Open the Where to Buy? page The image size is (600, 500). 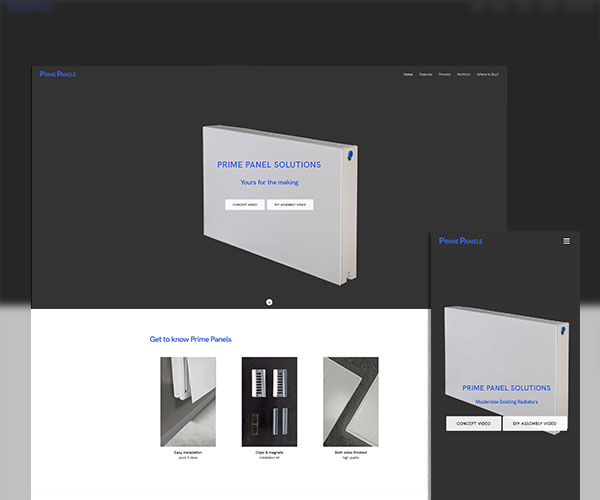(487, 74)
